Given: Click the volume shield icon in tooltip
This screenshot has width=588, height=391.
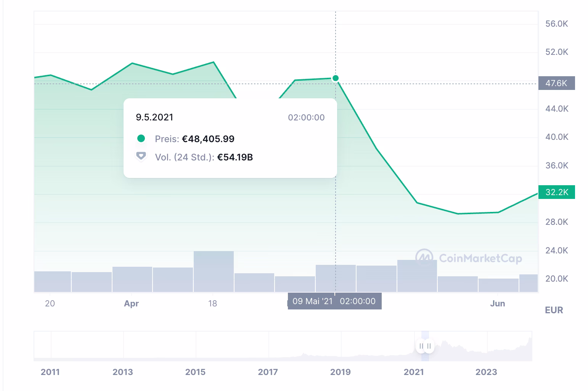Looking at the screenshot, I should click(141, 156).
